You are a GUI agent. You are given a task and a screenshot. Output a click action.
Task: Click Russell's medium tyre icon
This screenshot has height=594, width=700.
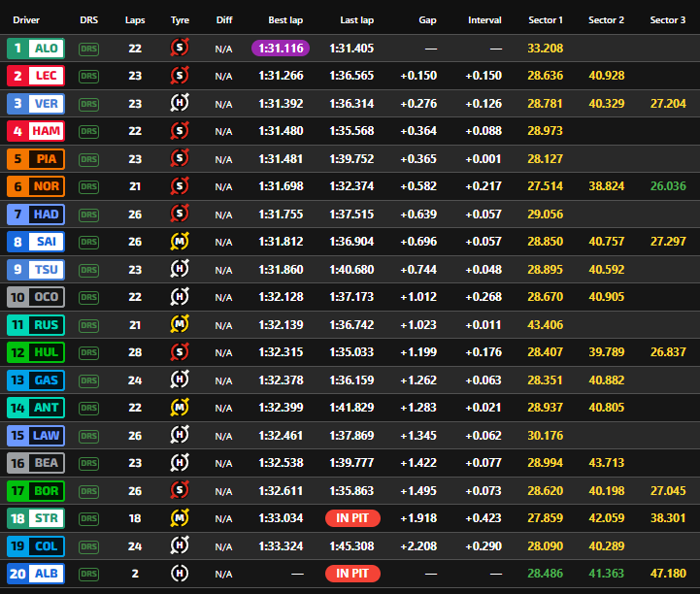coord(180,324)
